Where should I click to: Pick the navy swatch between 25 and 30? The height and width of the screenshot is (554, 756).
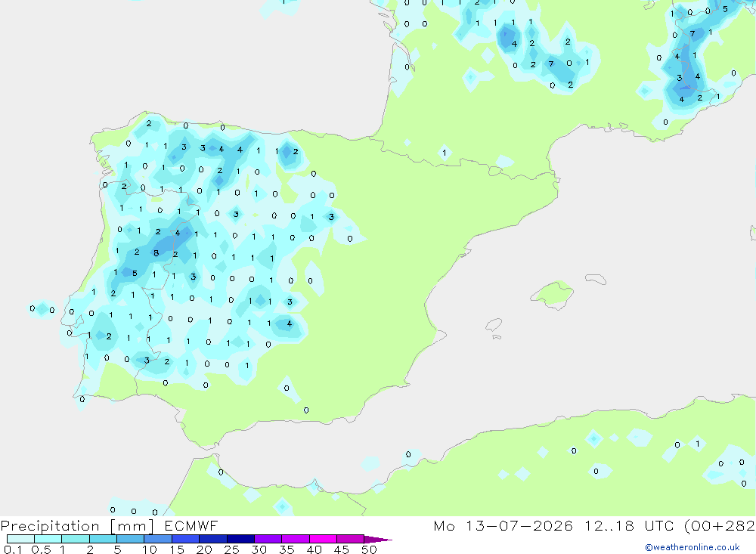pos(240,539)
